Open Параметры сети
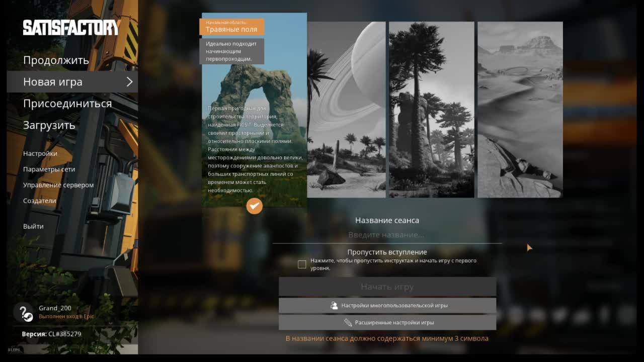 49,169
